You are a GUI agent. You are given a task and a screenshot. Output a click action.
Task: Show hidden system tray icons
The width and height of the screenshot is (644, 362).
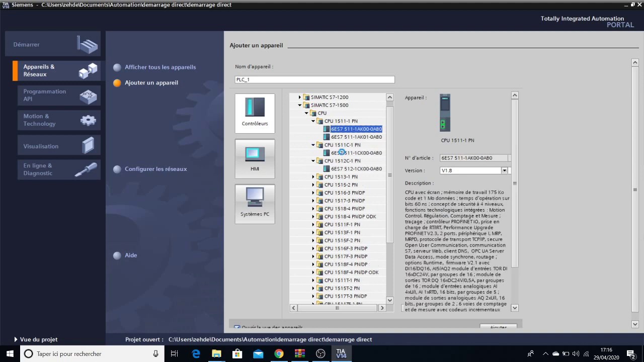tap(546, 353)
